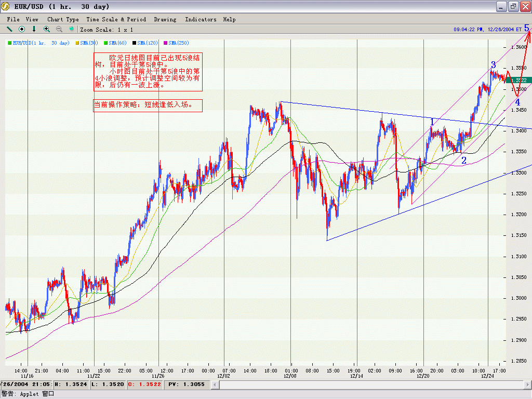Restore down the window

click(x=513, y=6)
